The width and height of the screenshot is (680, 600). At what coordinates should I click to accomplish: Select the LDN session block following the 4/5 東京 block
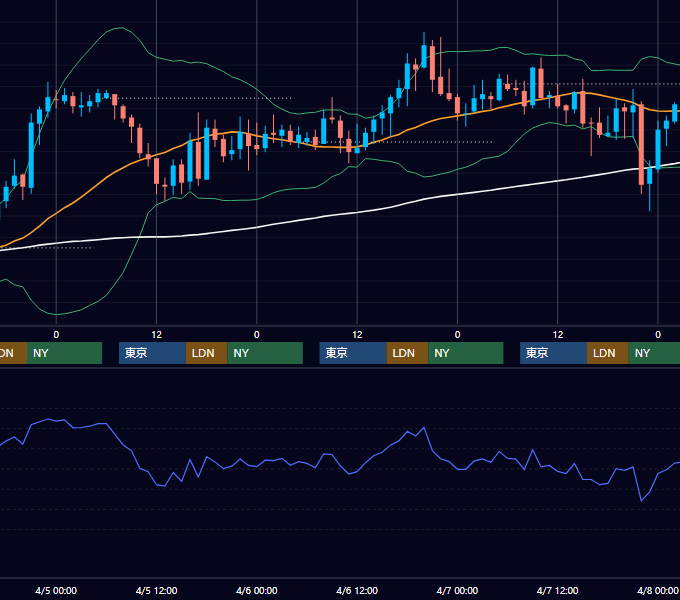(206, 353)
